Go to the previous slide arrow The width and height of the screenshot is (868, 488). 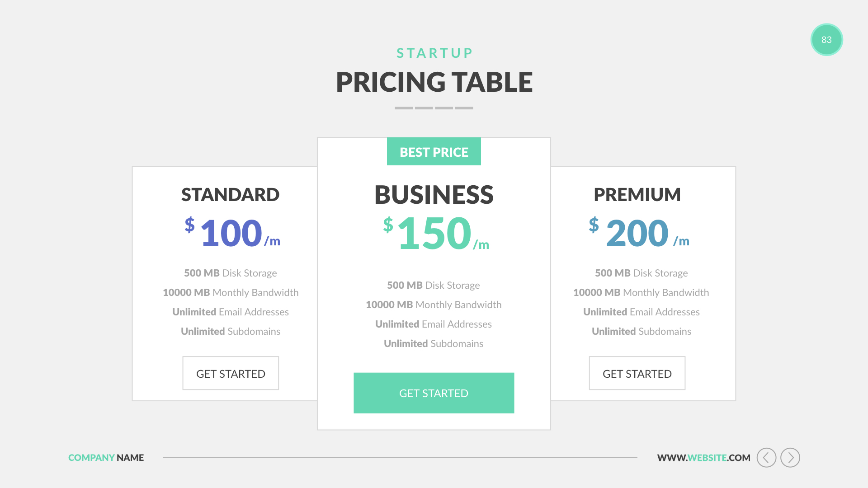pos(766,458)
